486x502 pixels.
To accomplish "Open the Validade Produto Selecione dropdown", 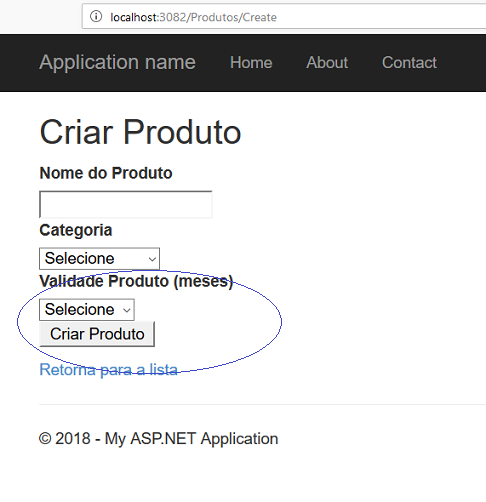I will 87,310.
